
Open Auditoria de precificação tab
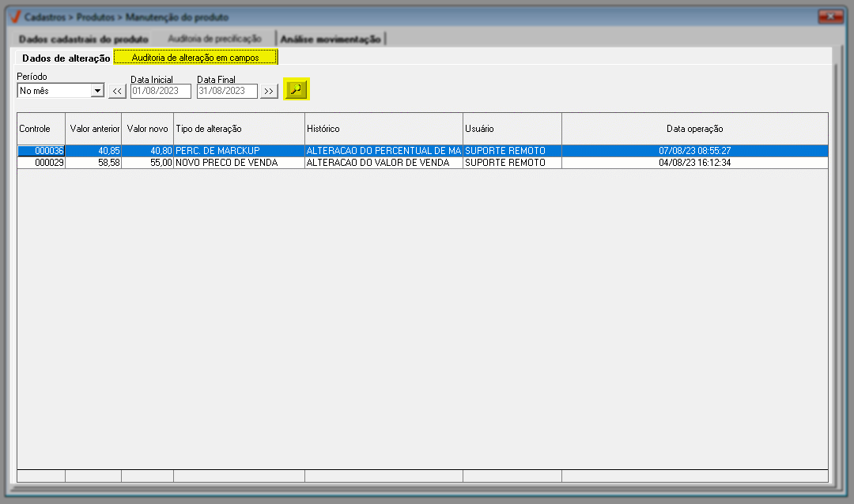click(214, 39)
